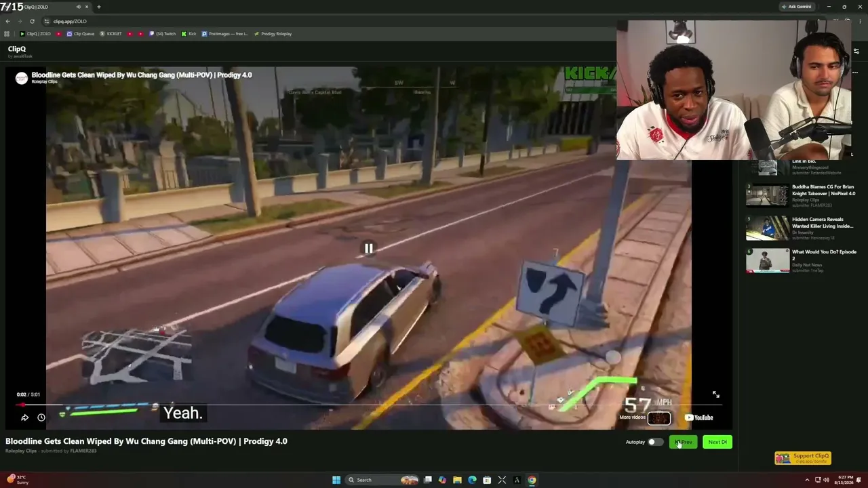
Task: Open the Postimages bookmark
Action: point(224,34)
